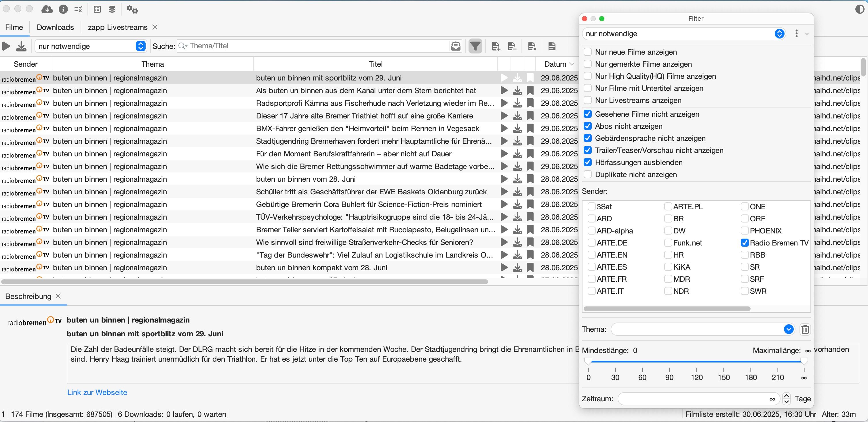Download 'buten un binnen vom 28. Juni' row

(x=517, y=179)
